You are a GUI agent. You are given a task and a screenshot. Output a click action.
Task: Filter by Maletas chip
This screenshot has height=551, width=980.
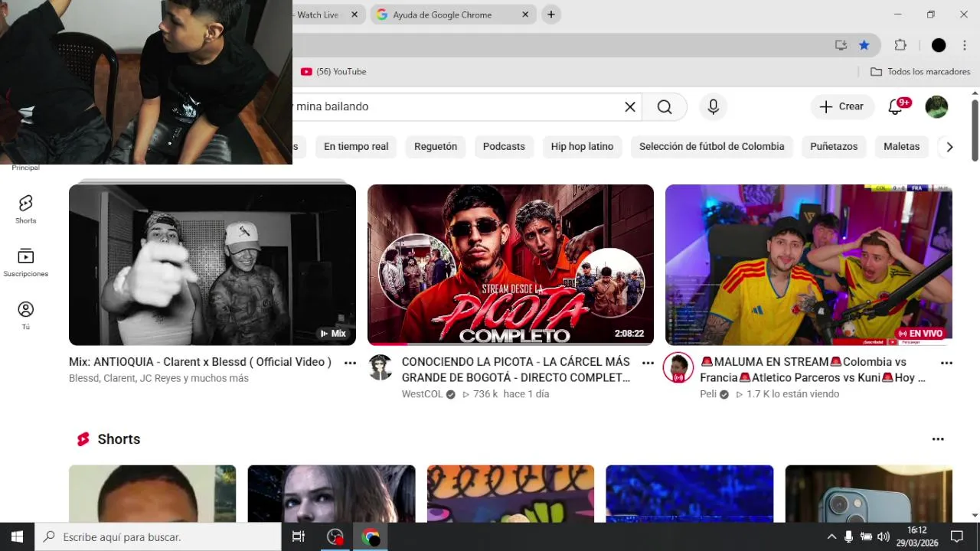tap(901, 146)
